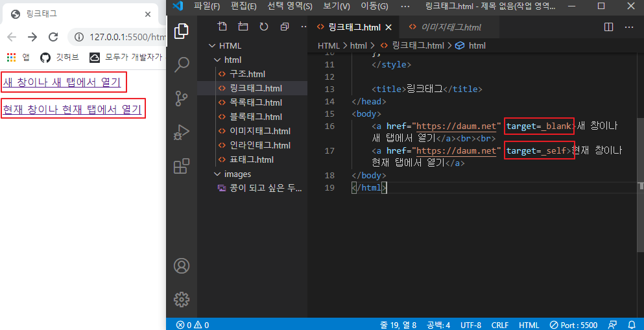Open the Explorer view in activity bar
Image resolution: width=644 pixels, height=330 pixels.
coord(181,31)
